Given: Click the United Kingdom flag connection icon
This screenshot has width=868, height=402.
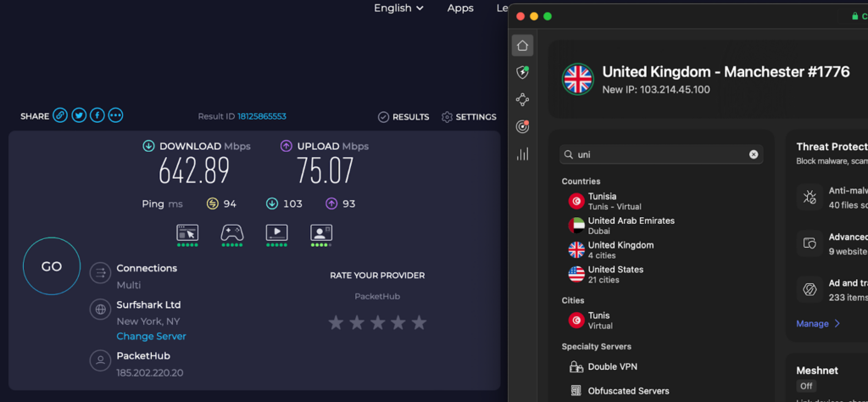Looking at the screenshot, I should [x=578, y=79].
